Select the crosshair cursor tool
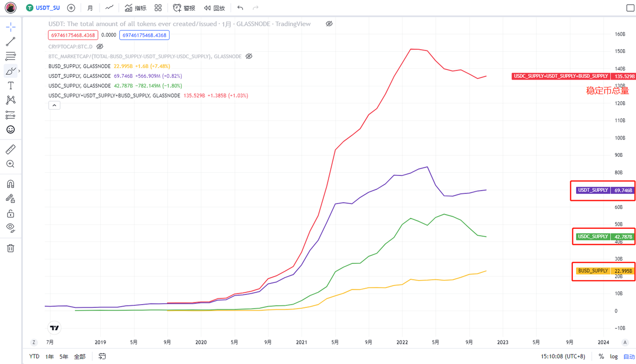Image resolution: width=636 pixels, height=364 pixels. (x=11, y=26)
